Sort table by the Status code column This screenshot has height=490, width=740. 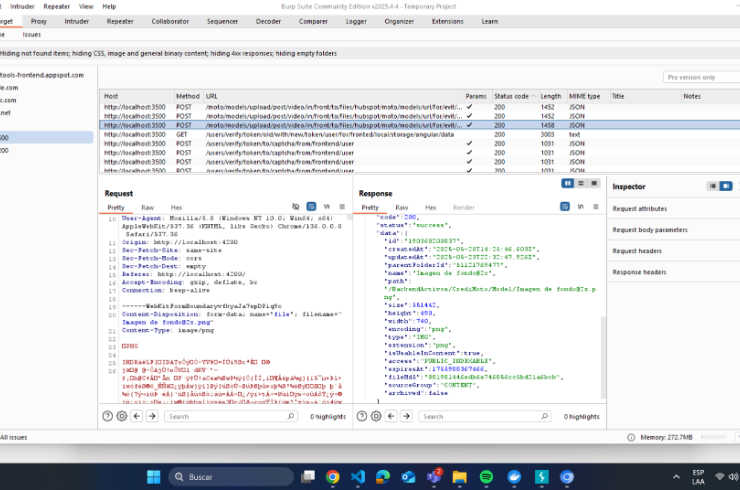(x=515, y=96)
